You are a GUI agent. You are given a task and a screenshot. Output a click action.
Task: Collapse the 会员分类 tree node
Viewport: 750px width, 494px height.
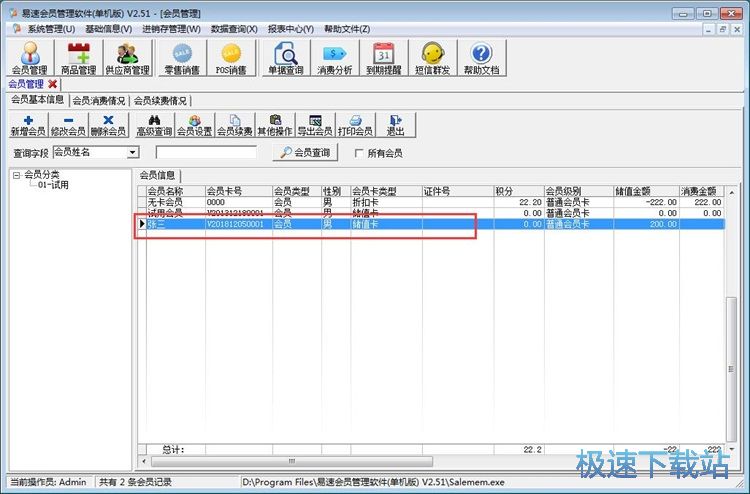tap(16, 175)
